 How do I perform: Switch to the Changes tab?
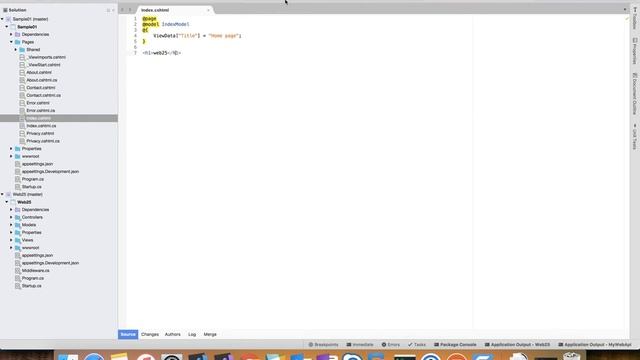point(150,334)
